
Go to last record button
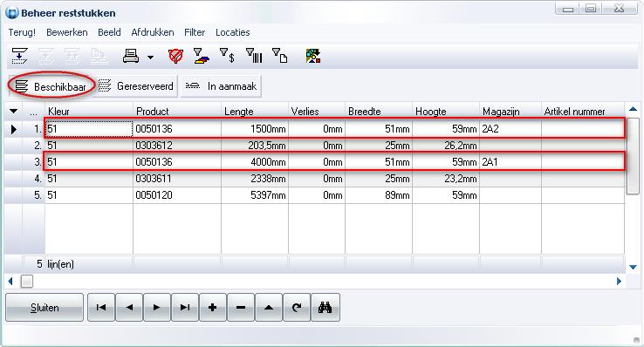tap(185, 307)
